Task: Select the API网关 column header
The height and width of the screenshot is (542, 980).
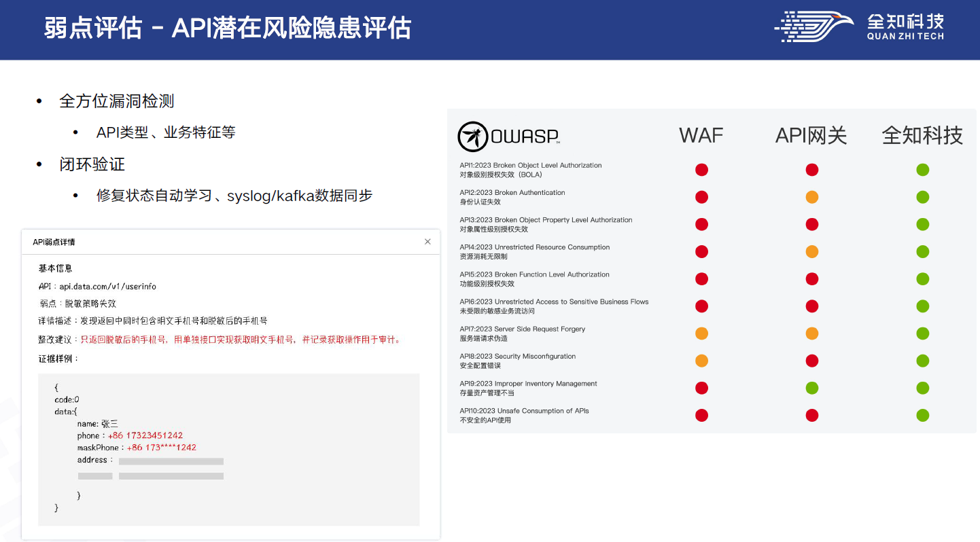Action: 811,135
